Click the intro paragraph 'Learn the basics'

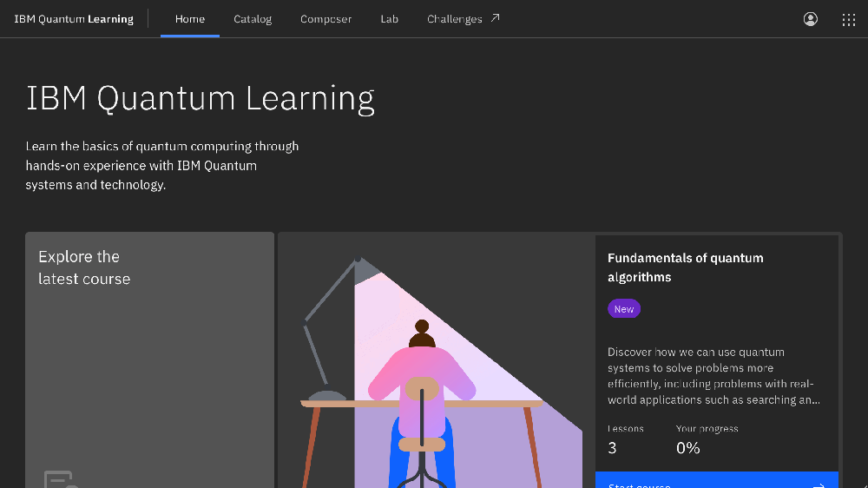(x=162, y=165)
